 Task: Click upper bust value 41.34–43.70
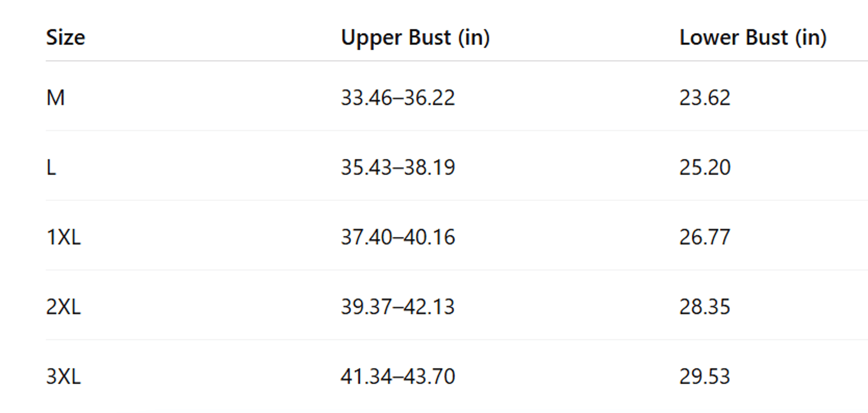coord(398,376)
